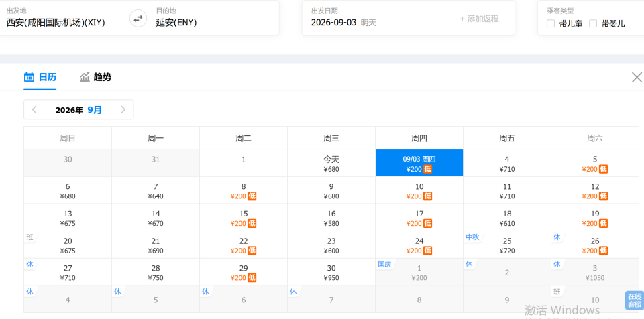Select September 29 low fare

click(244, 272)
